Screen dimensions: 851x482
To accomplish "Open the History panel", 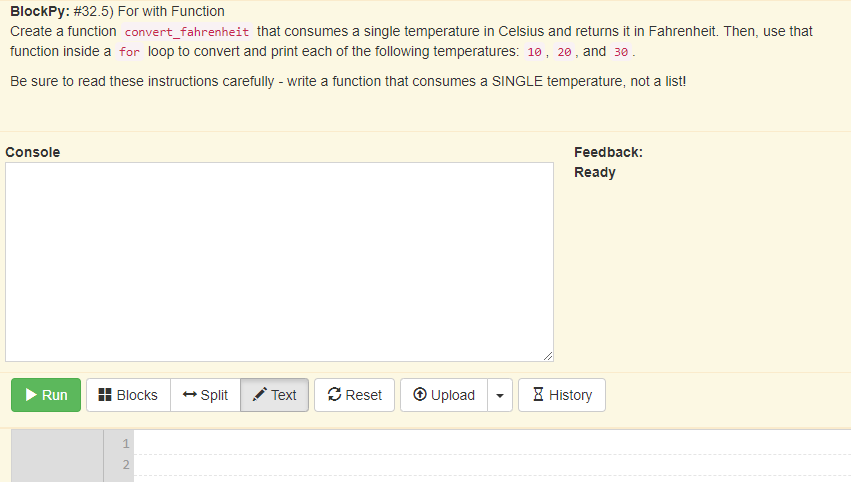I will (562, 395).
